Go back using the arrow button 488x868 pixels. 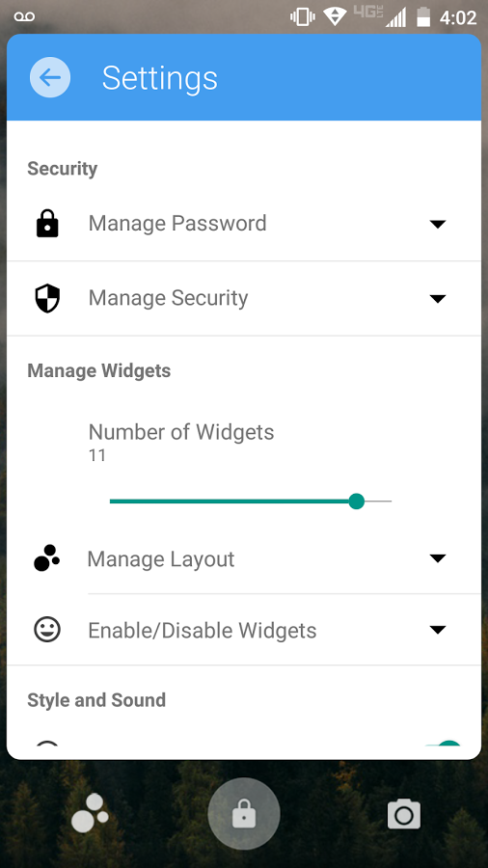point(50,77)
